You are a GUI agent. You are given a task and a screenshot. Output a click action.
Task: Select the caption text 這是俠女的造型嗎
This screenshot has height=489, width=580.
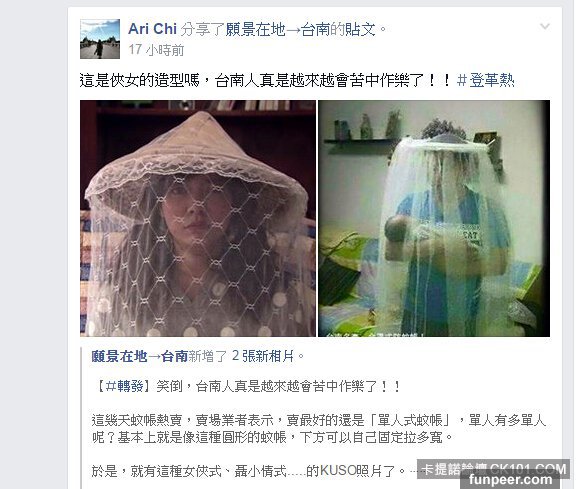(139, 80)
